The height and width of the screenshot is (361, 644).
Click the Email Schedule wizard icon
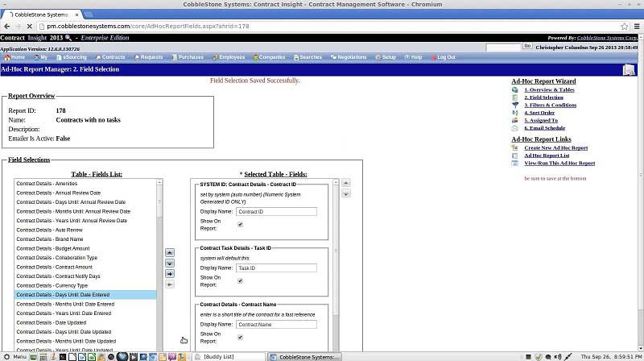coord(514,128)
